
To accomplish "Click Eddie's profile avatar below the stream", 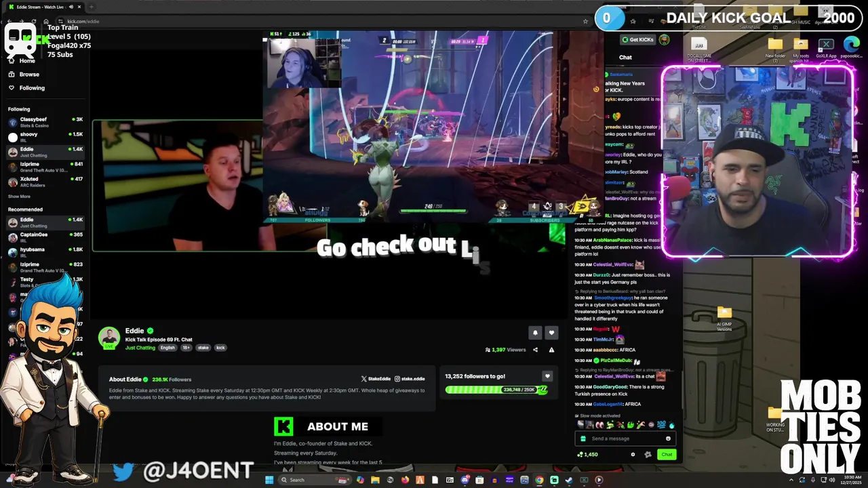I will click(x=109, y=338).
